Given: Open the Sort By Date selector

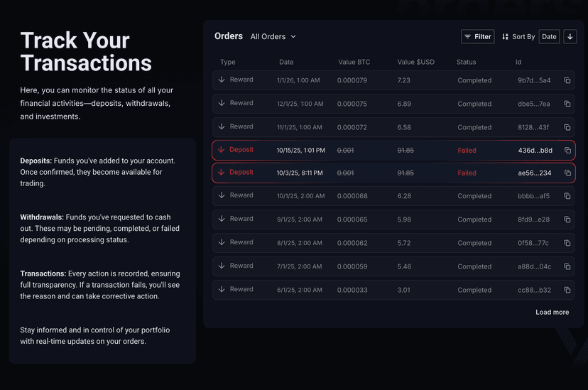Looking at the screenshot, I should coord(549,36).
